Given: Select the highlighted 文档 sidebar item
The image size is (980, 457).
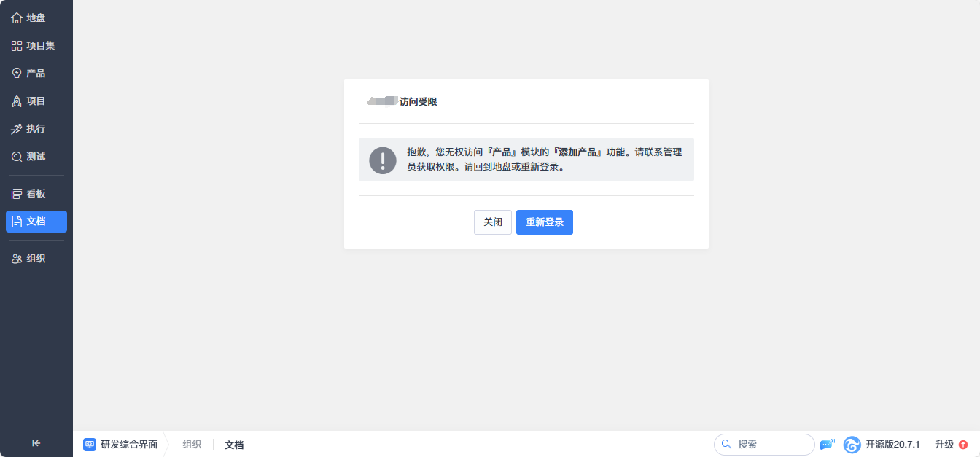Looking at the screenshot, I should point(33,222).
